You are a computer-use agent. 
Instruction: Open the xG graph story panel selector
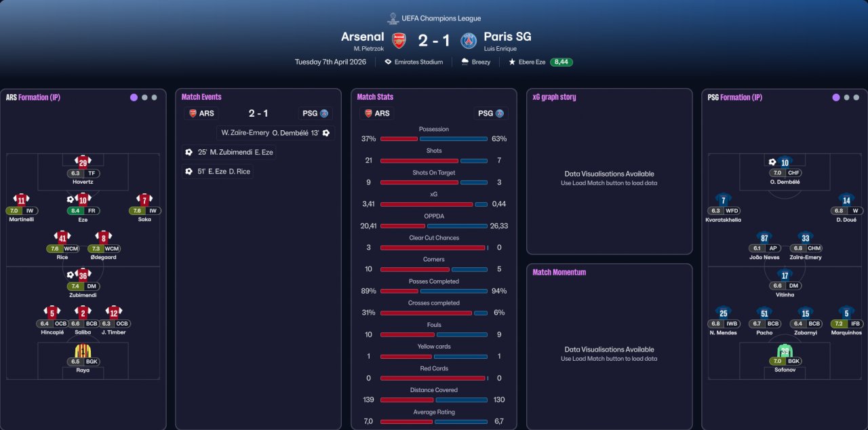click(x=554, y=97)
